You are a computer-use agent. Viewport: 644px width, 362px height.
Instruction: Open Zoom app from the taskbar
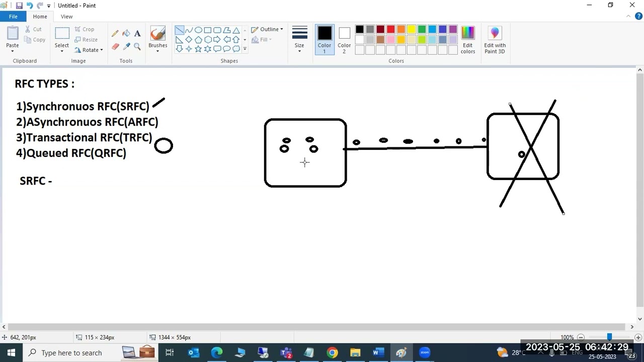click(x=425, y=353)
